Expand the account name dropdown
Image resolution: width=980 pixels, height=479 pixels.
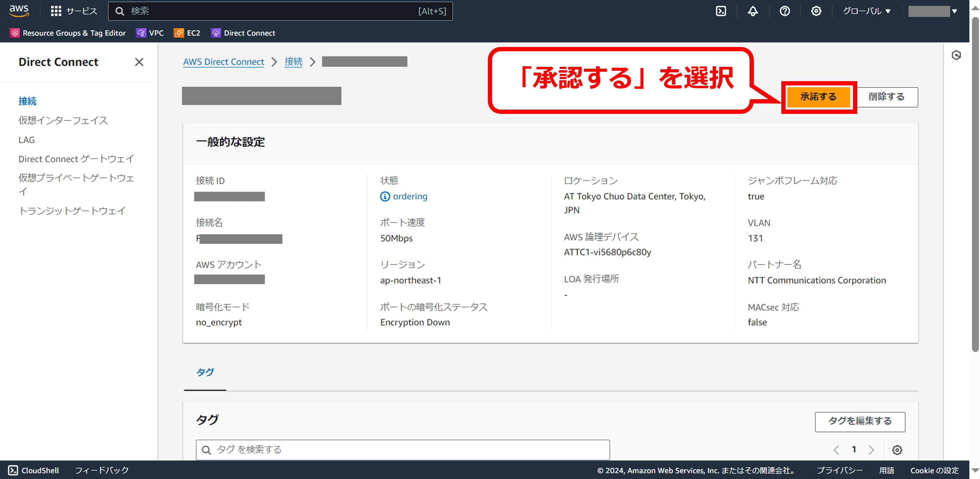point(933,11)
